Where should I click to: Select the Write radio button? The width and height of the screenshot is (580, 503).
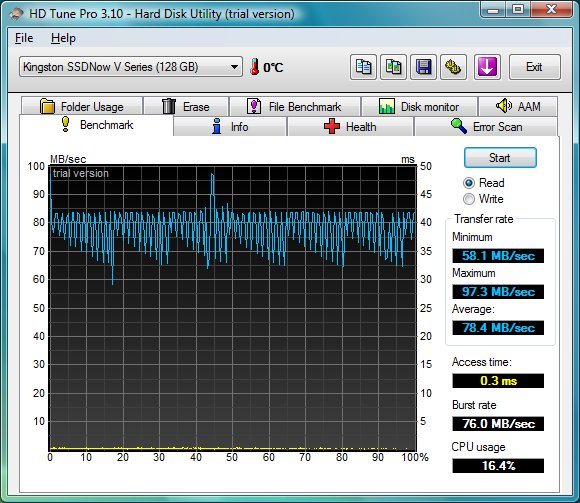[x=469, y=199]
